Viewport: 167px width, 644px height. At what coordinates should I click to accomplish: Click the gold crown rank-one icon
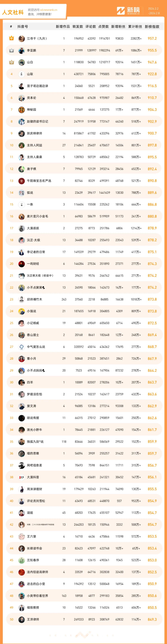click(x=11, y=38)
